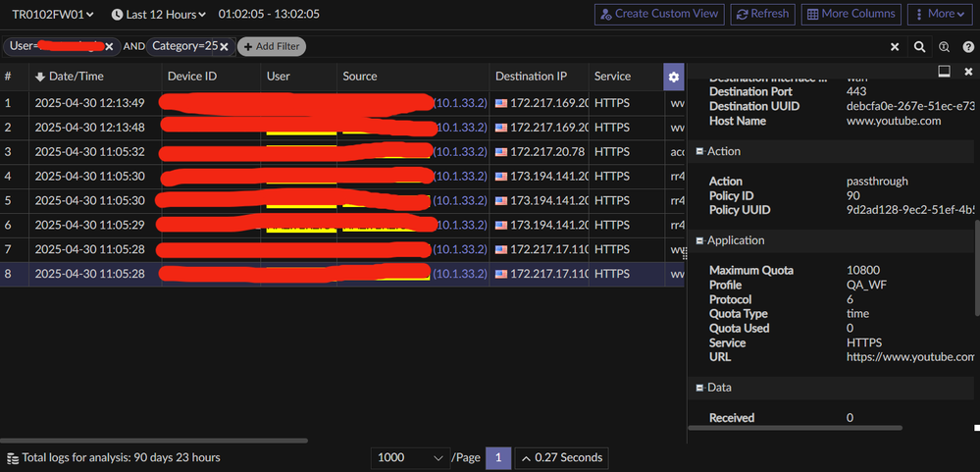Click source IP link in row 5
The width and height of the screenshot is (980, 472).
(x=460, y=201)
